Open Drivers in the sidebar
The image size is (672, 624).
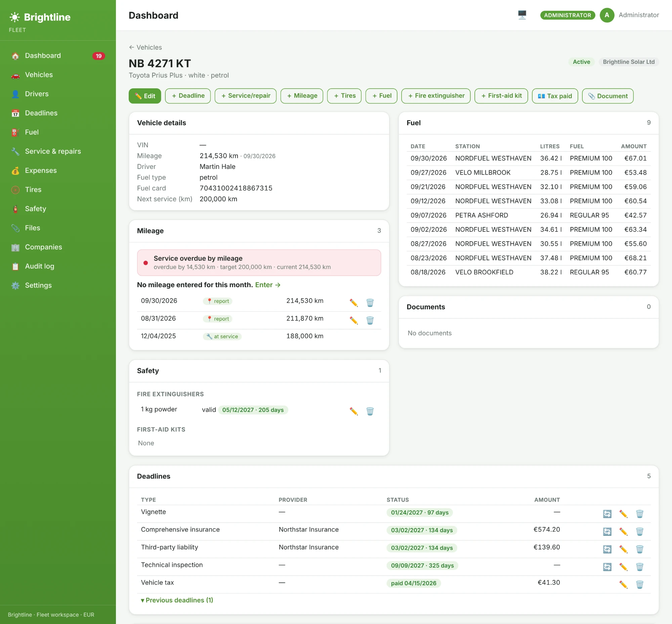pos(58,94)
